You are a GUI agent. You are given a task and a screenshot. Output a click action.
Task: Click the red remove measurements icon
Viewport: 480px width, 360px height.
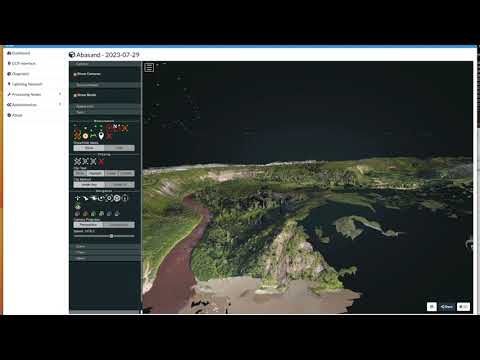109,135
